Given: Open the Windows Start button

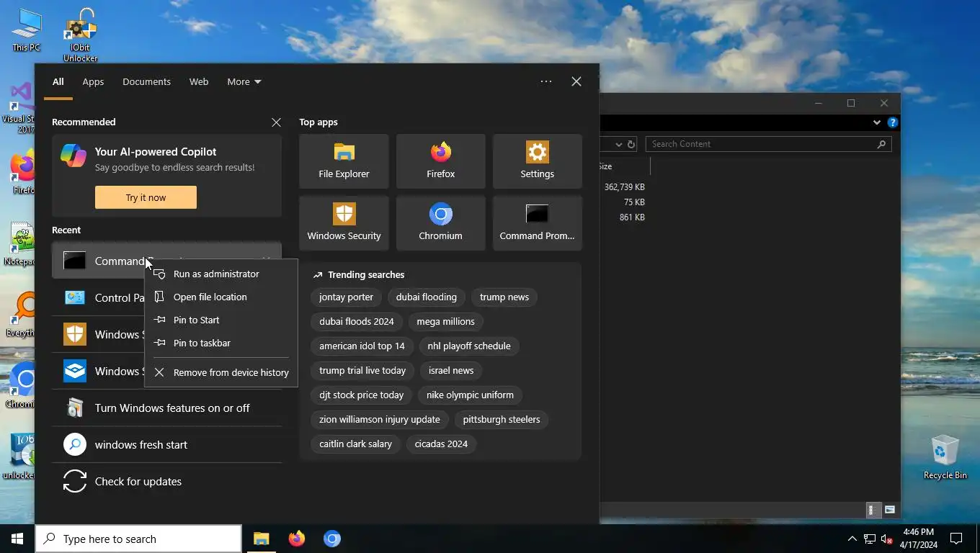Looking at the screenshot, I should 17,539.
